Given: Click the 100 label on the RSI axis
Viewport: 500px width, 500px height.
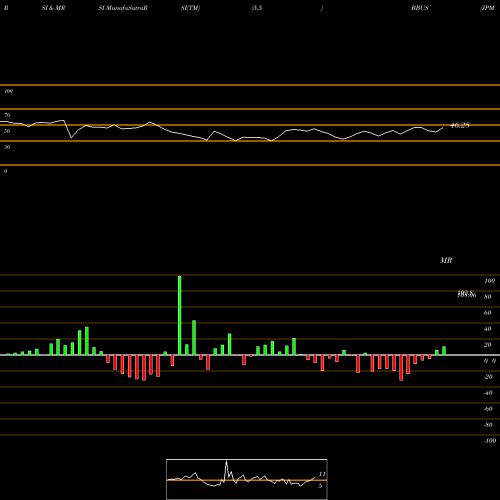Looking at the screenshot, I should pyautogui.click(x=8, y=91).
